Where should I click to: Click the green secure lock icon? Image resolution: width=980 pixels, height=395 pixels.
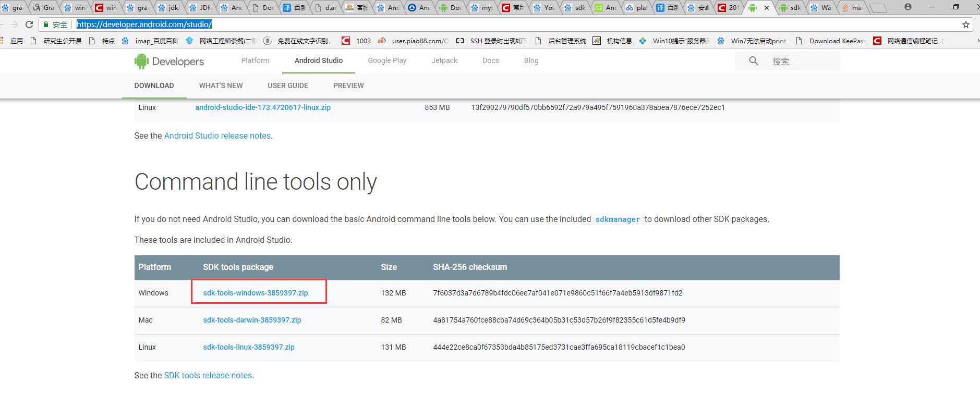[x=46, y=24]
